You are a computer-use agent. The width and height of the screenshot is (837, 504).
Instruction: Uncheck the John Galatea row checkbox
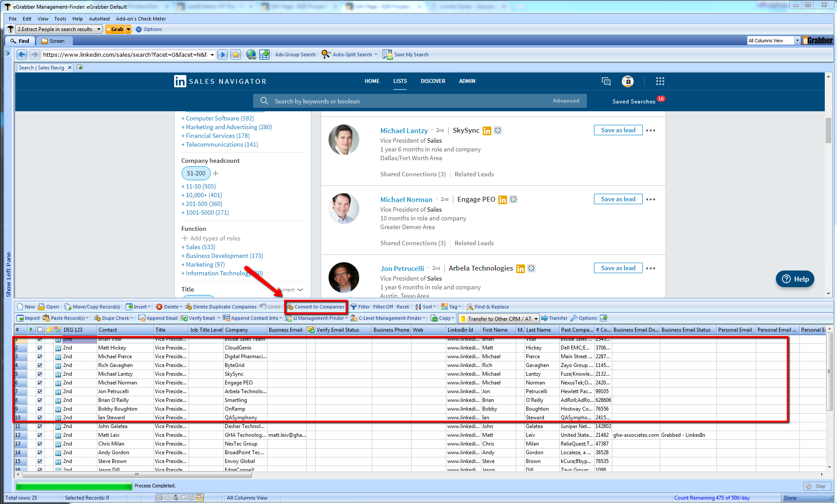(x=40, y=426)
